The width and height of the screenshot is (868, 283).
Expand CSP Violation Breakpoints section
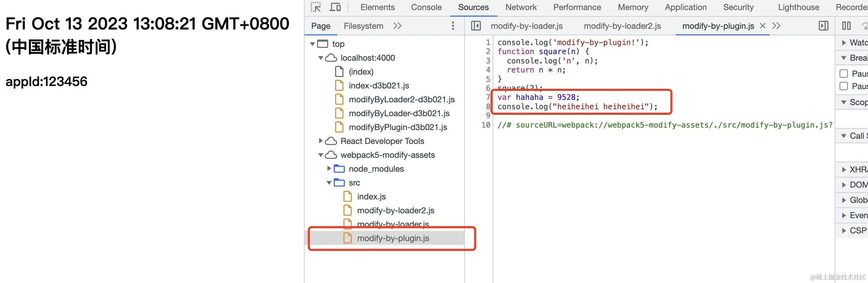844,231
